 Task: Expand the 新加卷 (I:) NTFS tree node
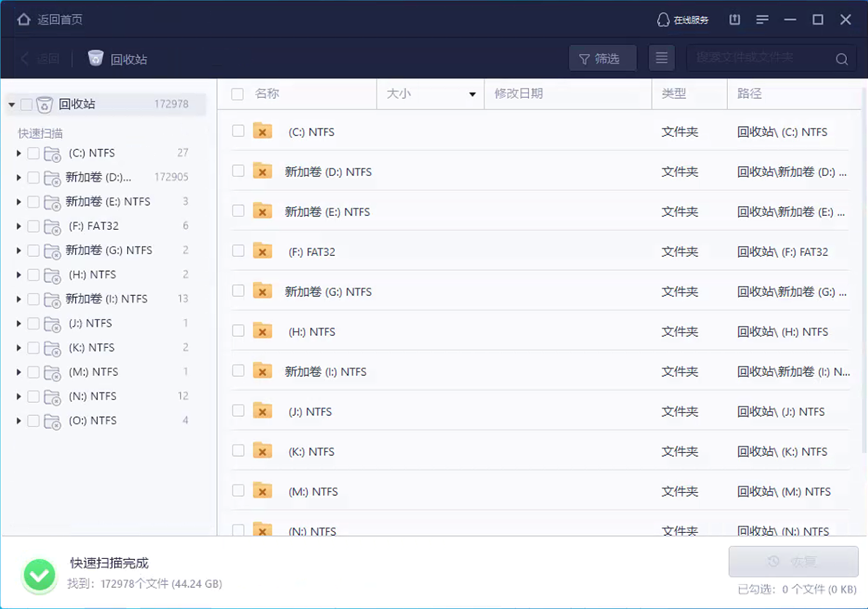[x=19, y=299]
